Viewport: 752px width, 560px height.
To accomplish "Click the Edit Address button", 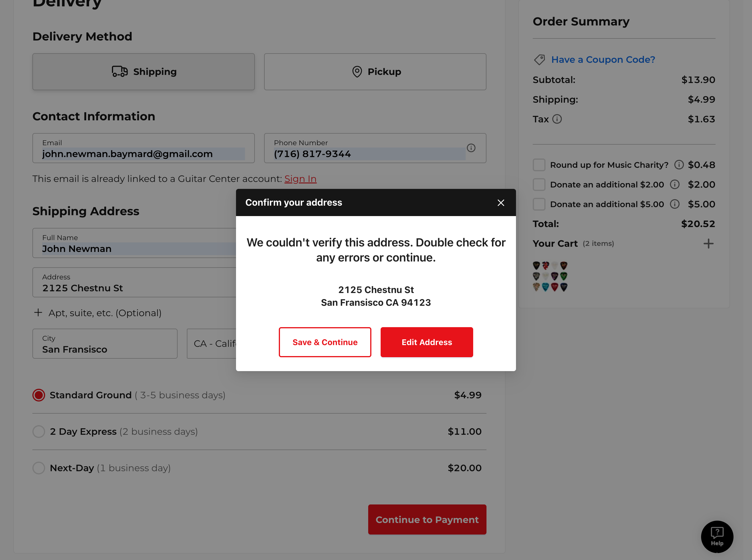I will tap(426, 342).
